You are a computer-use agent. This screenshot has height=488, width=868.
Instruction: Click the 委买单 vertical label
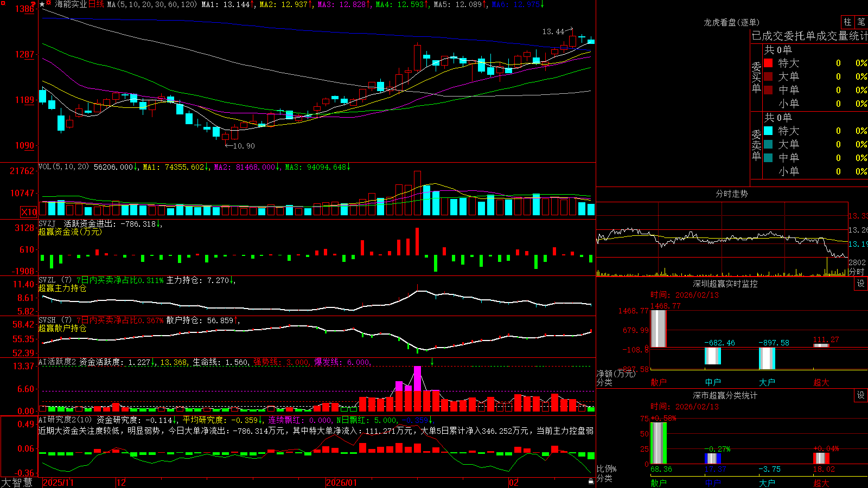tap(756, 77)
